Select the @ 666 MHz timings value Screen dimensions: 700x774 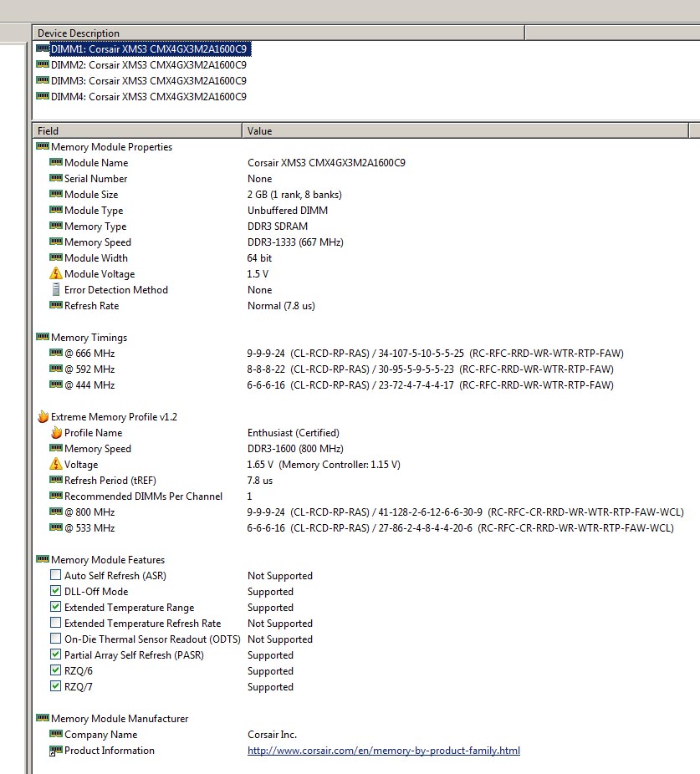click(435, 354)
